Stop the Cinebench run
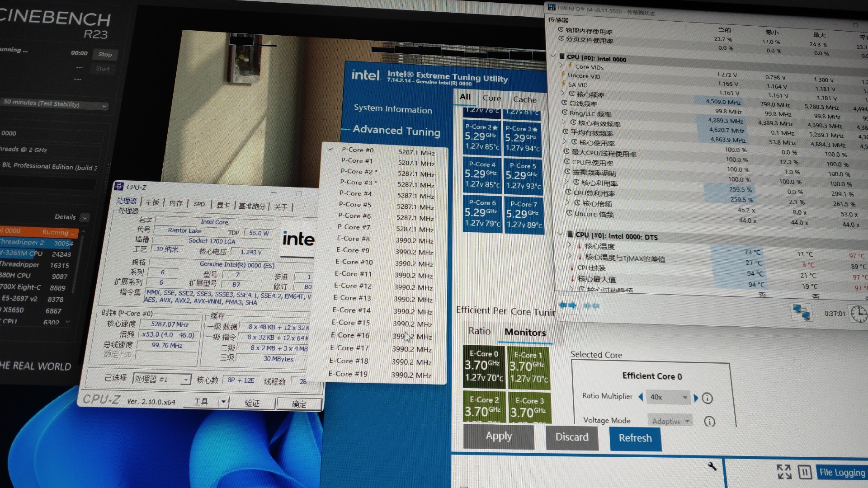The width and height of the screenshot is (868, 488). [105, 54]
